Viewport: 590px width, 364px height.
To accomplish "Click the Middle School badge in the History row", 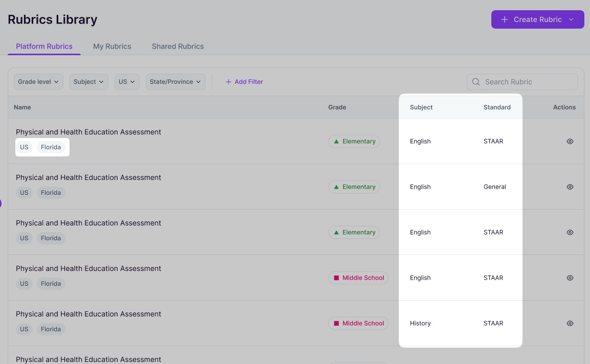I will tap(358, 323).
